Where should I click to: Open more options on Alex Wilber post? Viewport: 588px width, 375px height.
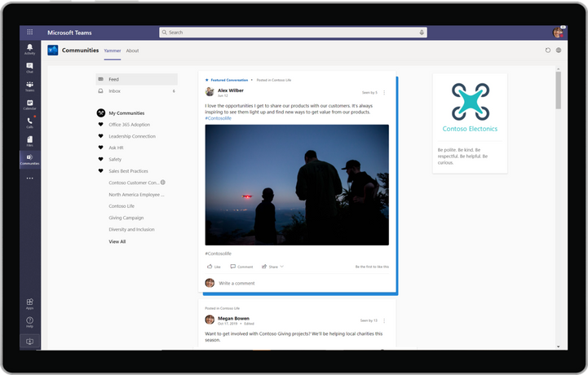[384, 93]
